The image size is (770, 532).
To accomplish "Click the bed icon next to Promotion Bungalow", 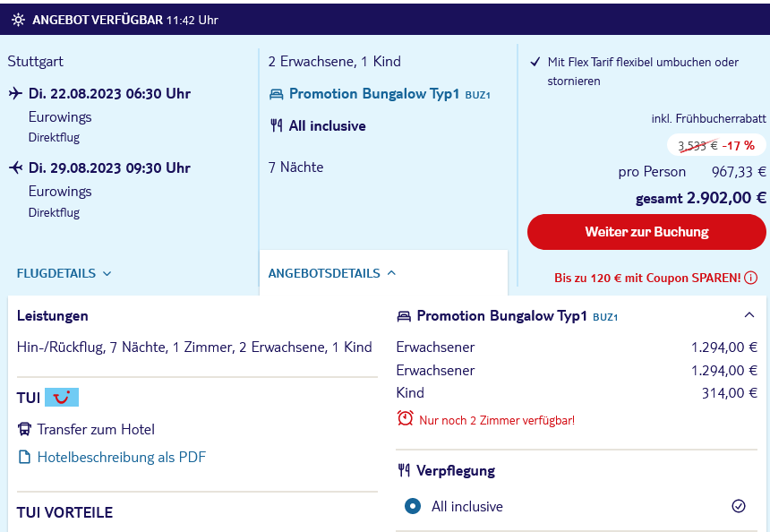I will (x=277, y=94).
